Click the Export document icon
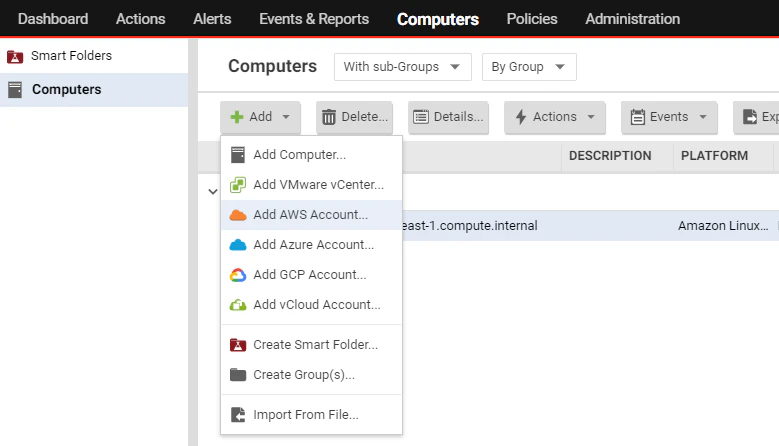This screenshot has height=446, width=779. coord(750,117)
